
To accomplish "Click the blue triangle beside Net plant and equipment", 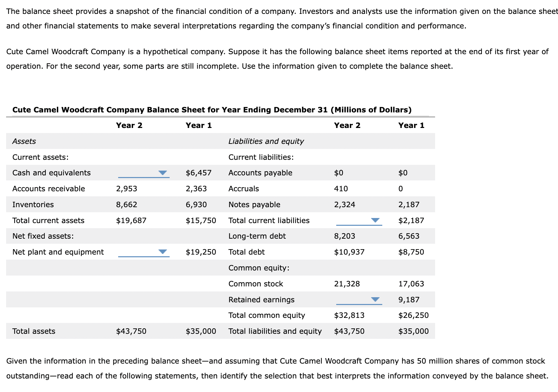I will pos(162,252).
